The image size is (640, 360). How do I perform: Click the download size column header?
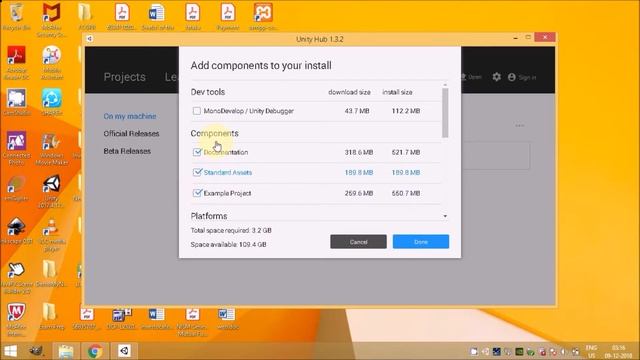click(x=349, y=92)
